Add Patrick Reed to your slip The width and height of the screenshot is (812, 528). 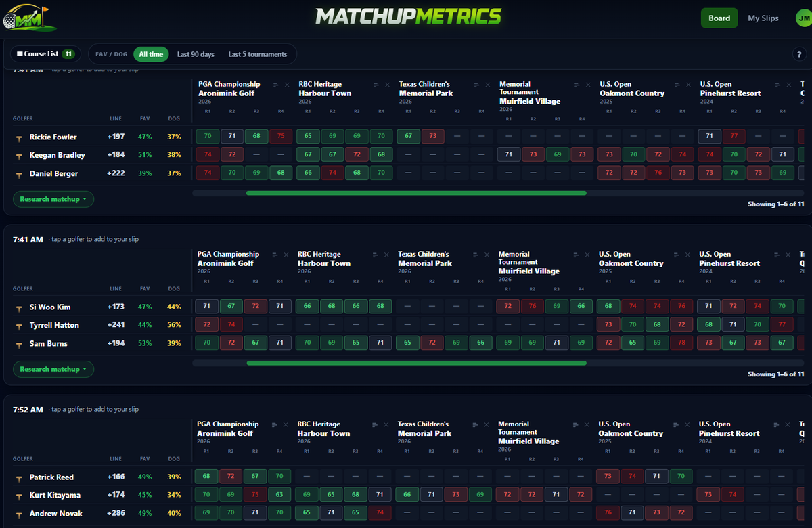pyautogui.click(x=51, y=477)
